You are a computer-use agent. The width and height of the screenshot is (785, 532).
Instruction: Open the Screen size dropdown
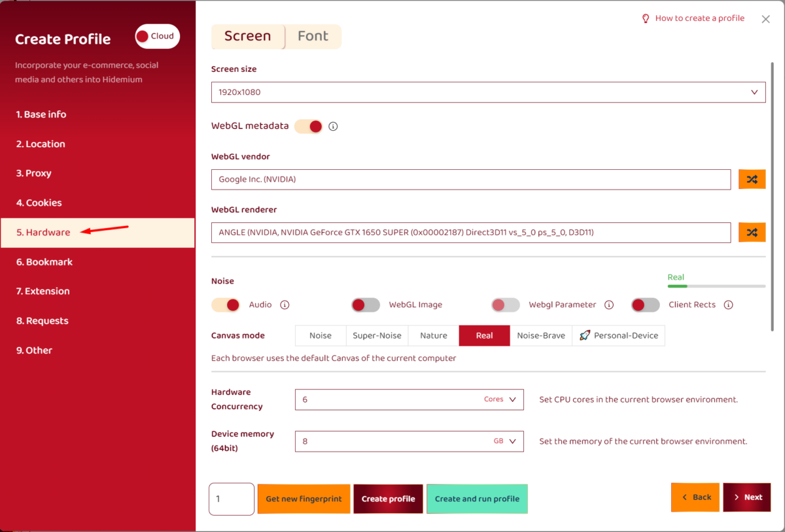(488, 92)
